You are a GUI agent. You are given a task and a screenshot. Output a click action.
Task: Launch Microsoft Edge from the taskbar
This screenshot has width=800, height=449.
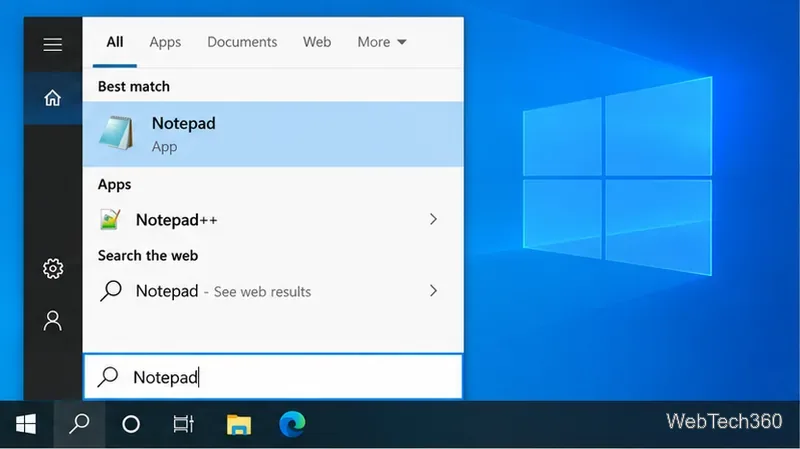(x=292, y=423)
